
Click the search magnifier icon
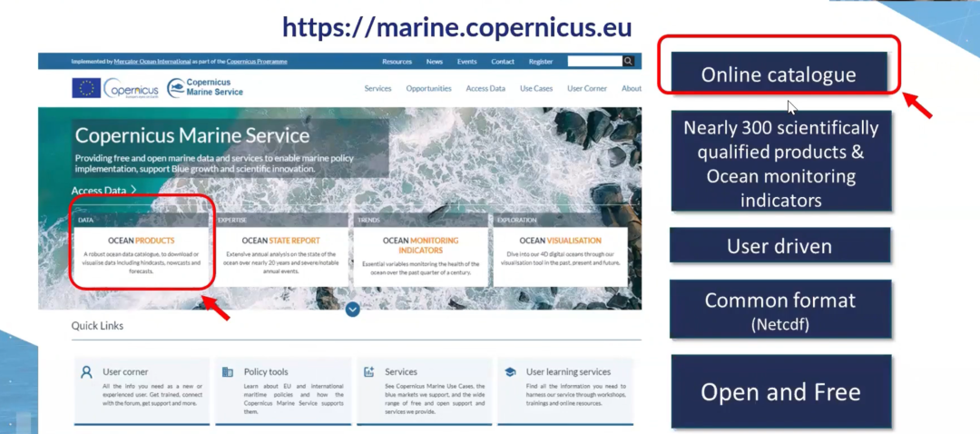coord(628,62)
